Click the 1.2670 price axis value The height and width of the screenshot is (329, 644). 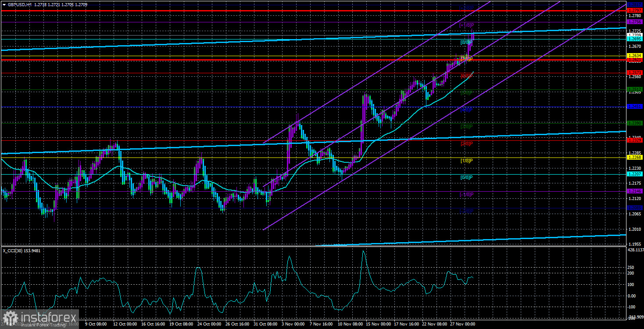point(635,46)
